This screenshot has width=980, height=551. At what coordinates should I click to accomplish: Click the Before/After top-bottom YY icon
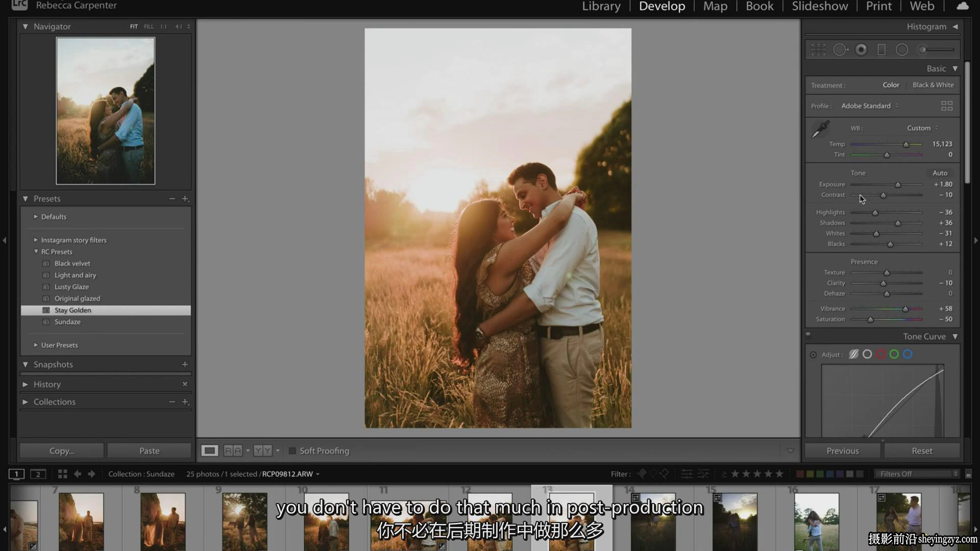click(263, 450)
